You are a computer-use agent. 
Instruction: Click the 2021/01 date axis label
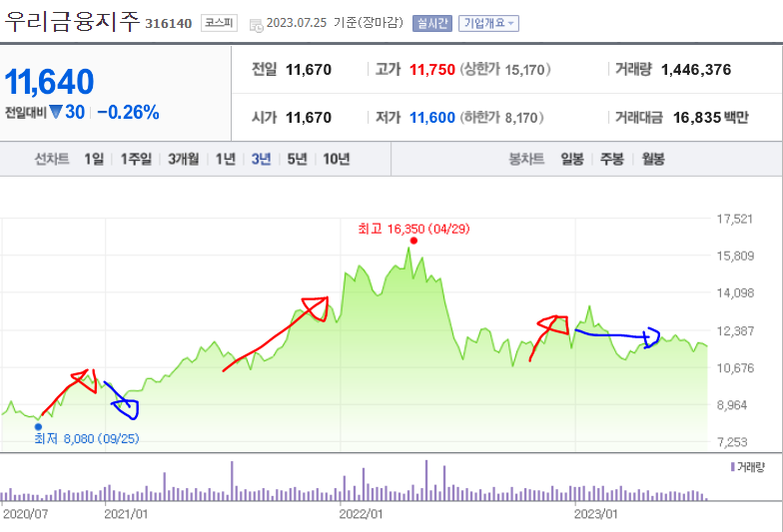click(126, 514)
